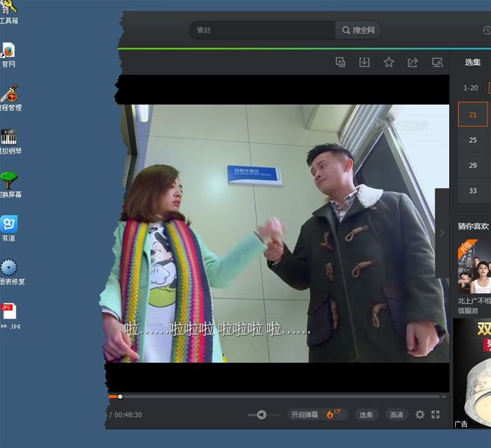
Task: Collapse the right sidebar with arrow handle
Action: (442, 233)
